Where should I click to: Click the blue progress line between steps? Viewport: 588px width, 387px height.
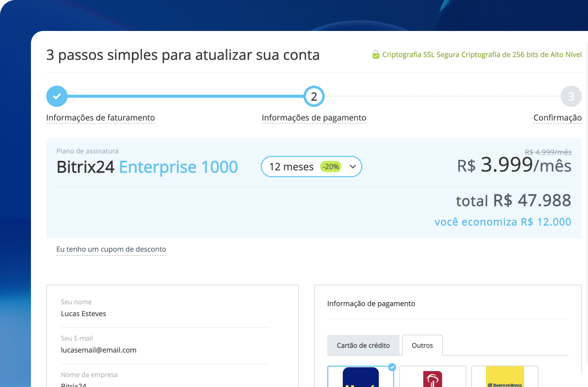click(x=186, y=96)
